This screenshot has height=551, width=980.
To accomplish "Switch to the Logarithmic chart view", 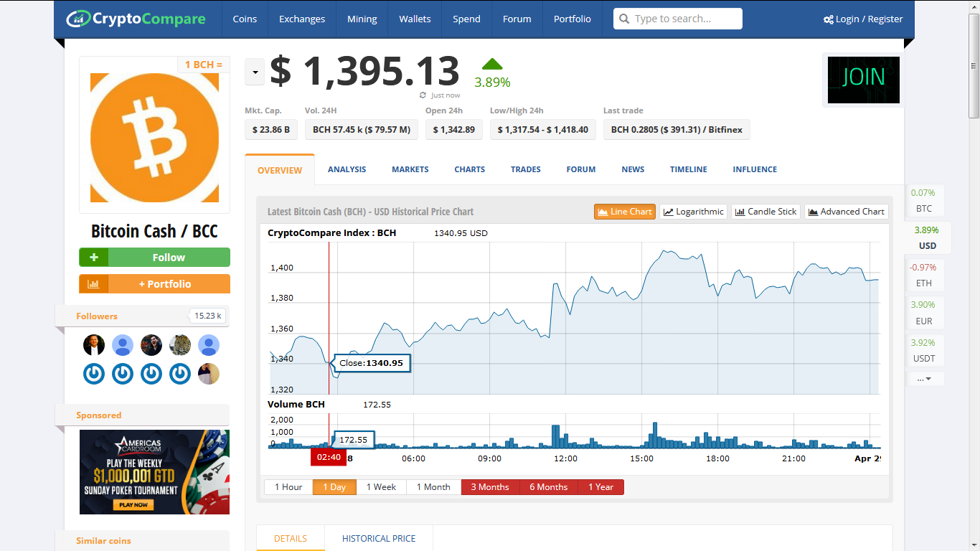I will (x=694, y=212).
